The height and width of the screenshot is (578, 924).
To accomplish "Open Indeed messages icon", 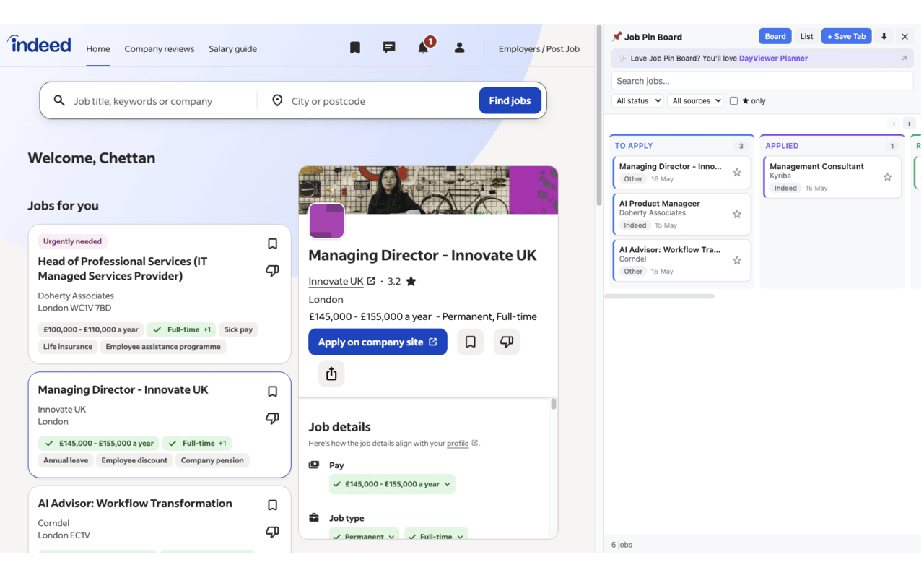I will (389, 48).
